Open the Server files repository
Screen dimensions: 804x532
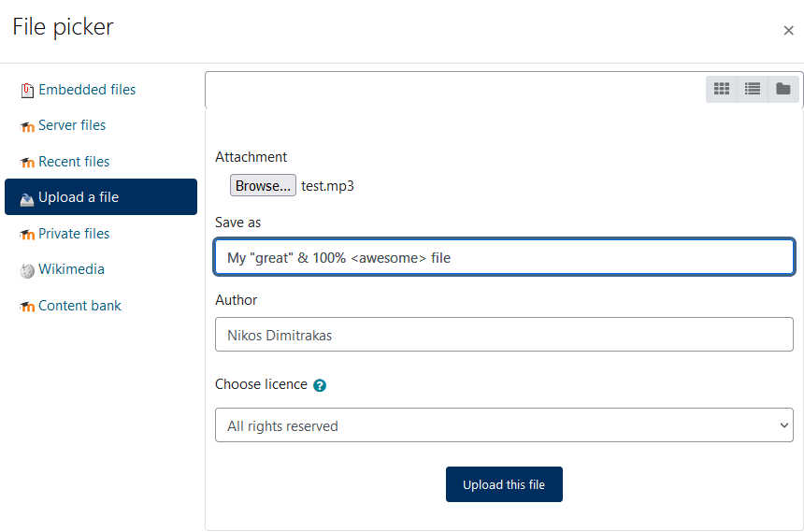pyautogui.click(x=72, y=125)
